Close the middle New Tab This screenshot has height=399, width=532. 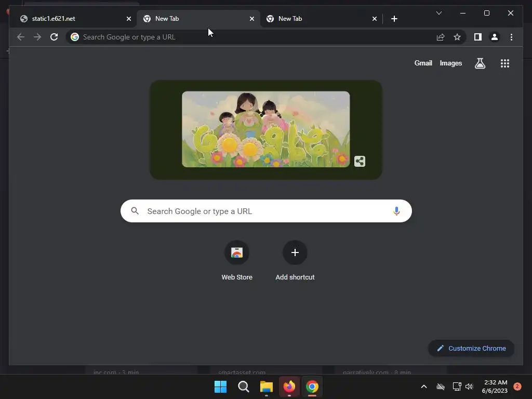point(252,19)
